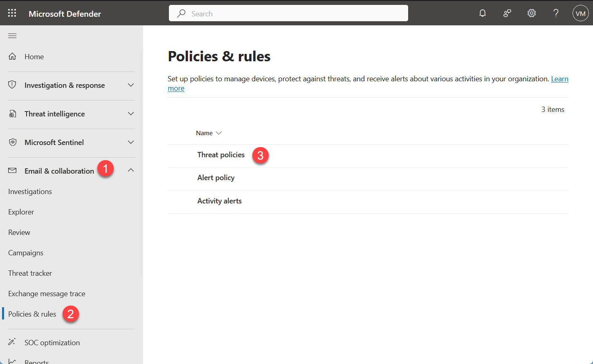Expand the Threat intelligence section
This screenshot has height=364, width=593.
130,114
